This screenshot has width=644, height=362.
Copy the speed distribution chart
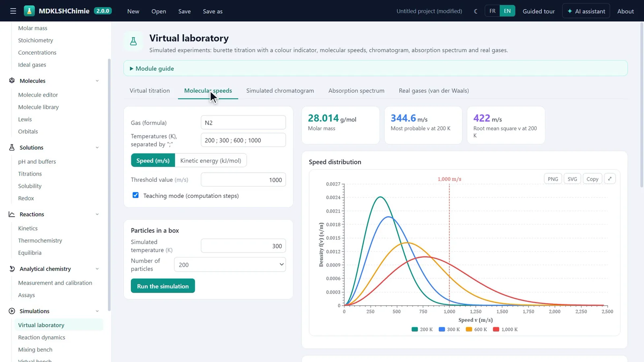592,179
